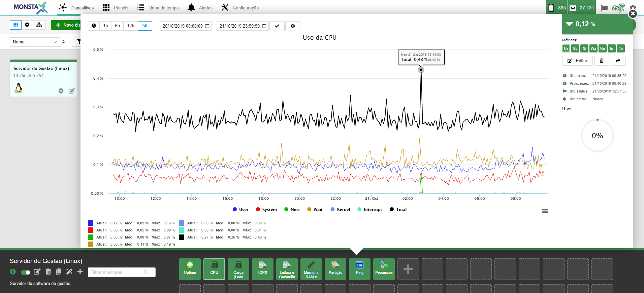The height and width of the screenshot is (293, 644).
Task: Edit device card Servidor de Gestão
Action: click(72, 91)
